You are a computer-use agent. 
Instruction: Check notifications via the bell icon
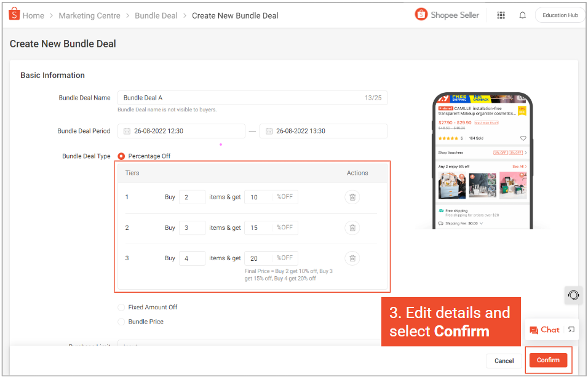point(522,15)
